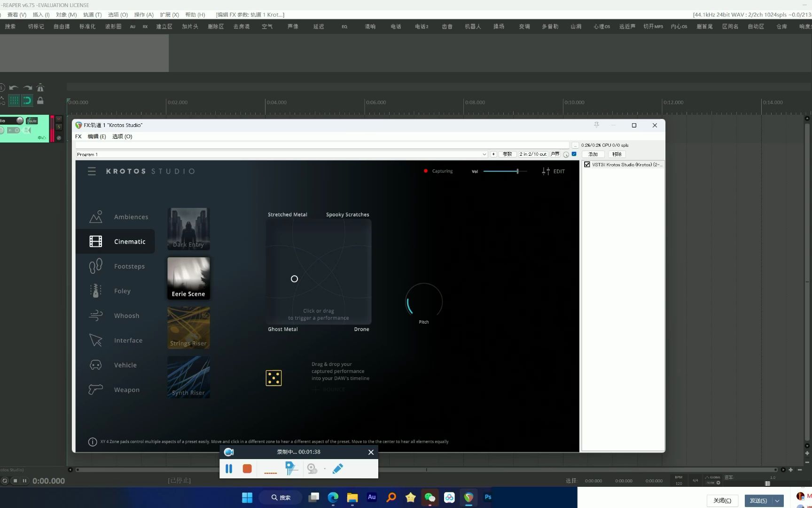Open Photoshop from taskbar
Screen dimensions: 812x508
pos(488,497)
